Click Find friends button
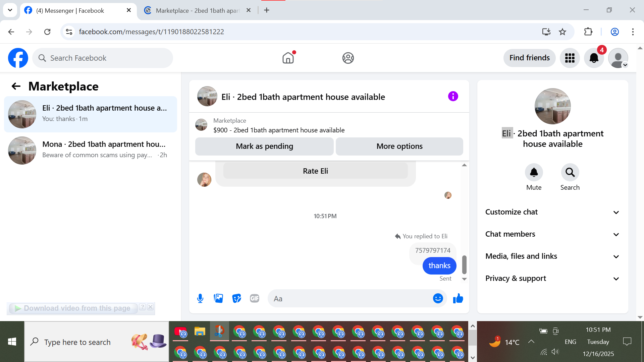This screenshot has width=644, height=362. 530,58
